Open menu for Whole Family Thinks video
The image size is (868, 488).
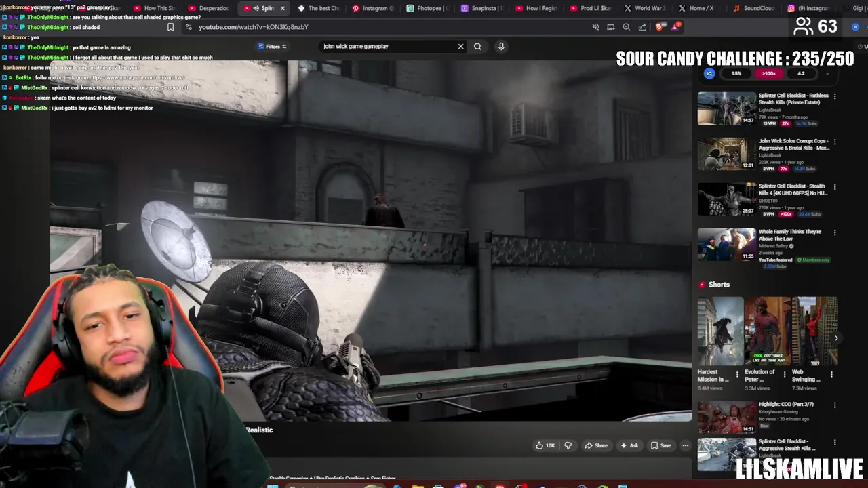click(x=835, y=232)
